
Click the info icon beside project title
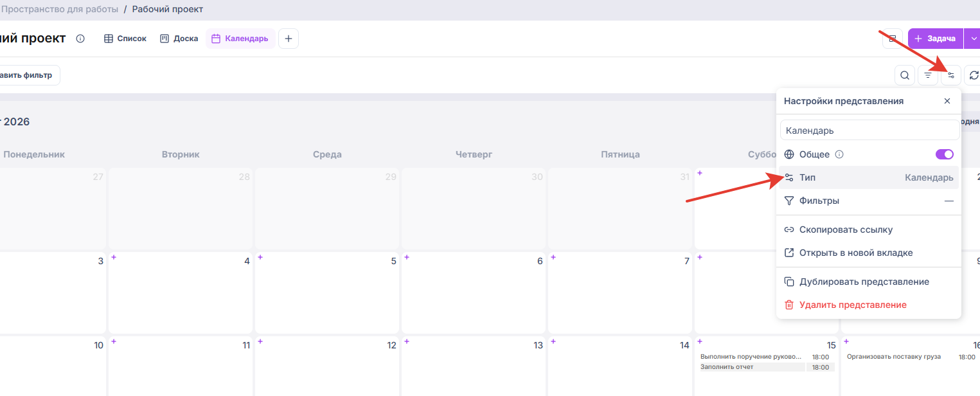[80, 39]
